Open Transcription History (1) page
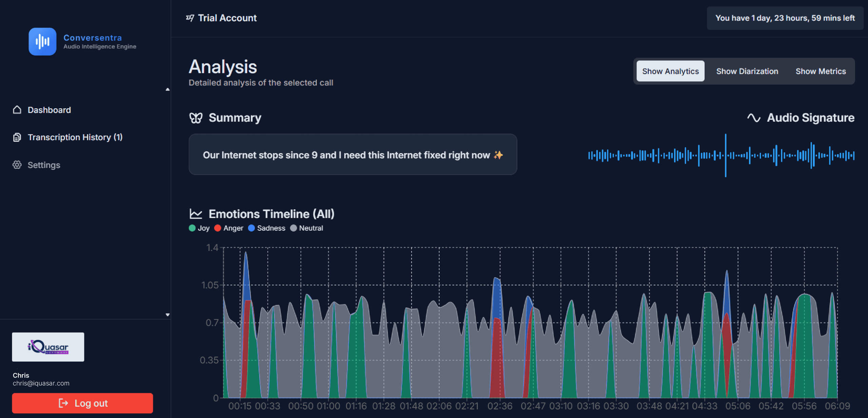This screenshot has height=418, width=868. click(x=75, y=137)
